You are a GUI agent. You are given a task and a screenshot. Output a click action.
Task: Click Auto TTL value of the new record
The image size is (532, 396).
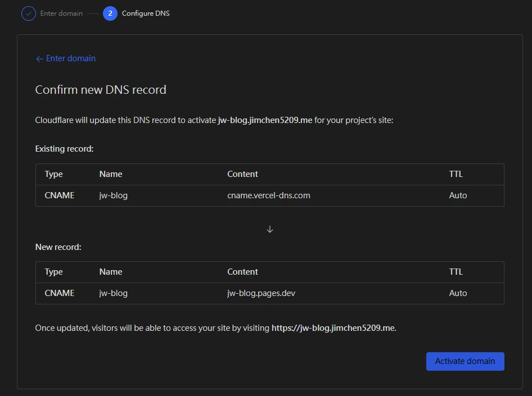pyautogui.click(x=458, y=293)
